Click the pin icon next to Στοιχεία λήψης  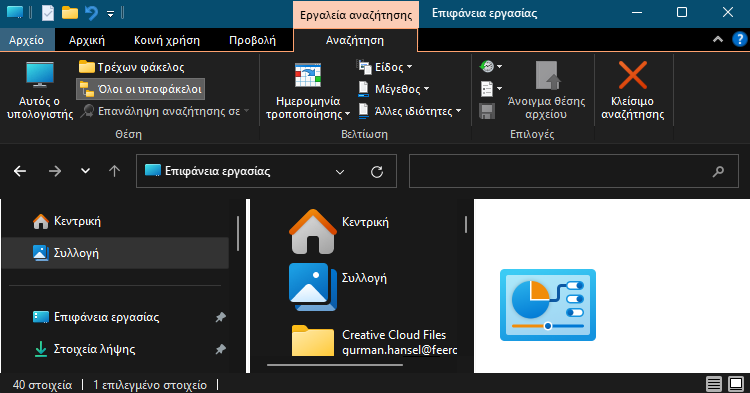coord(220,349)
